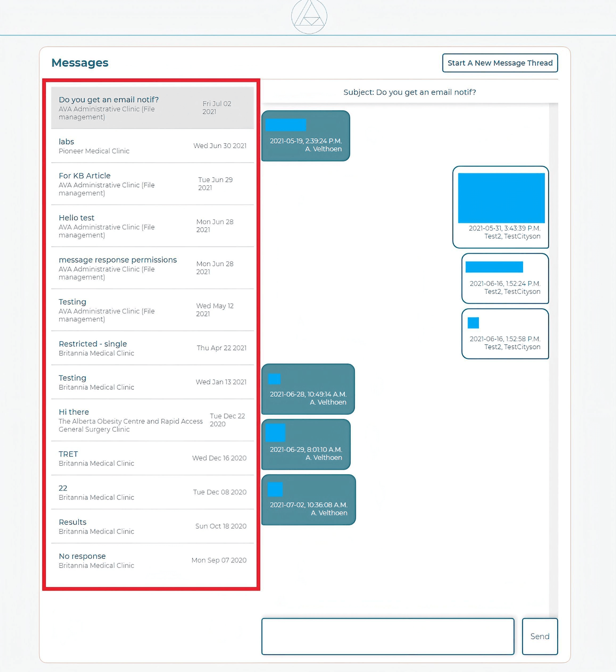Open the 'labs' Pioneer Medical Clinic thread

click(x=152, y=146)
